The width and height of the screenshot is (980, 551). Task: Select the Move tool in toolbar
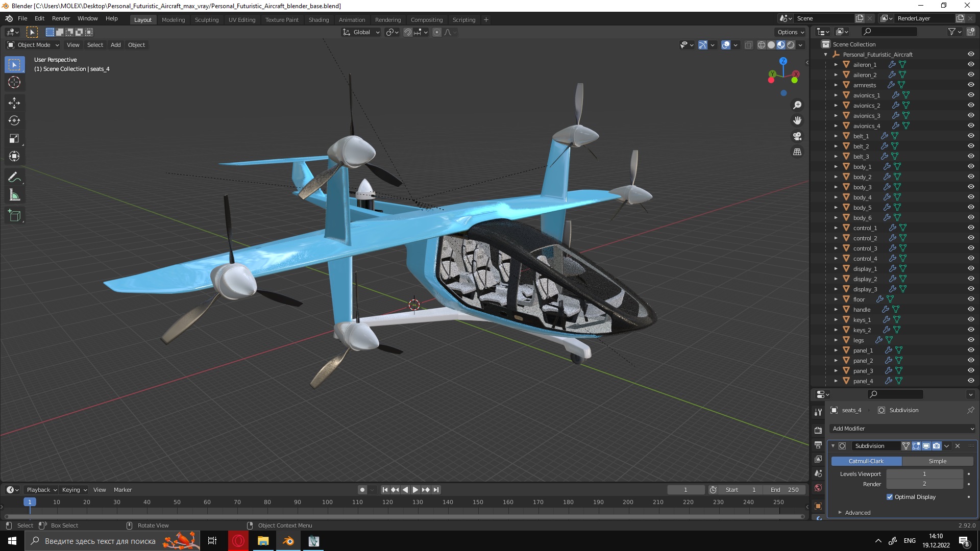pyautogui.click(x=14, y=103)
